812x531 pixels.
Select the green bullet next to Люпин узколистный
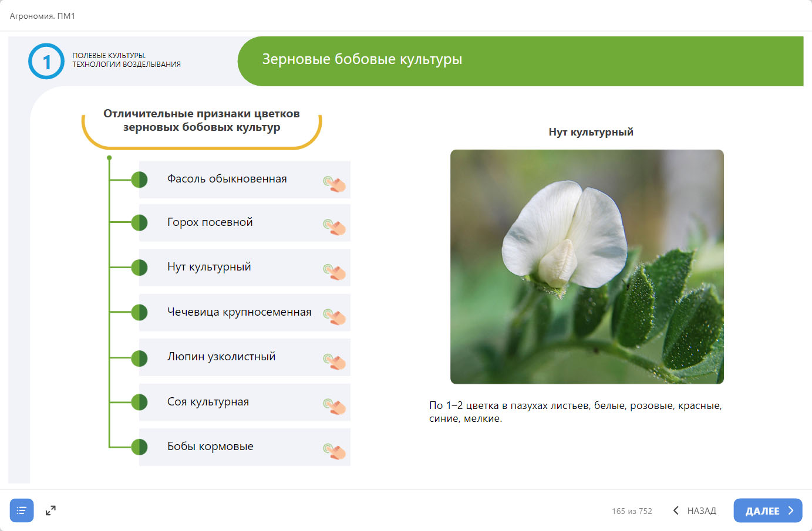click(x=139, y=358)
